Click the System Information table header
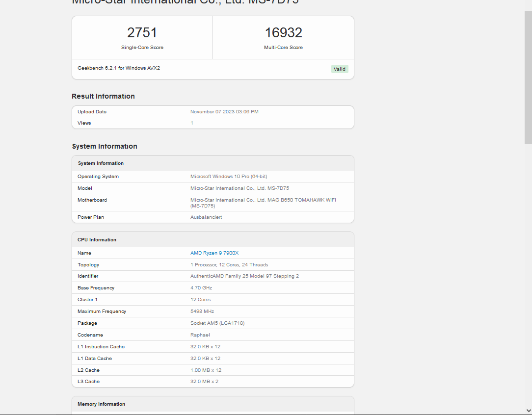 [x=213, y=163]
